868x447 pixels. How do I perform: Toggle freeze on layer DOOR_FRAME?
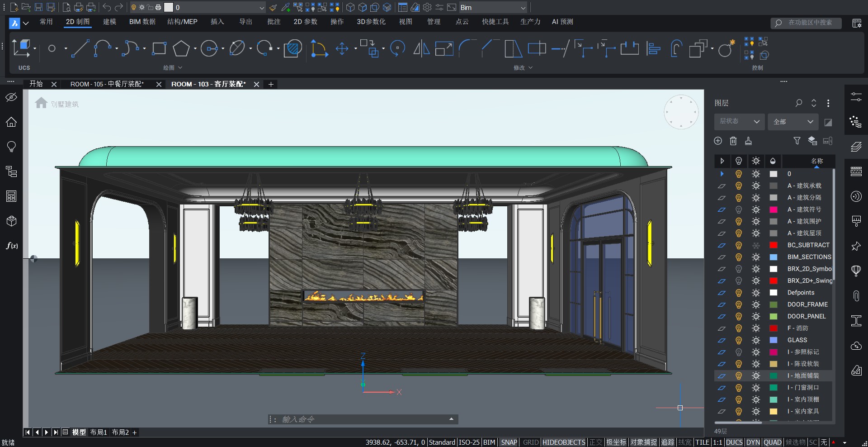tap(756, 304)
